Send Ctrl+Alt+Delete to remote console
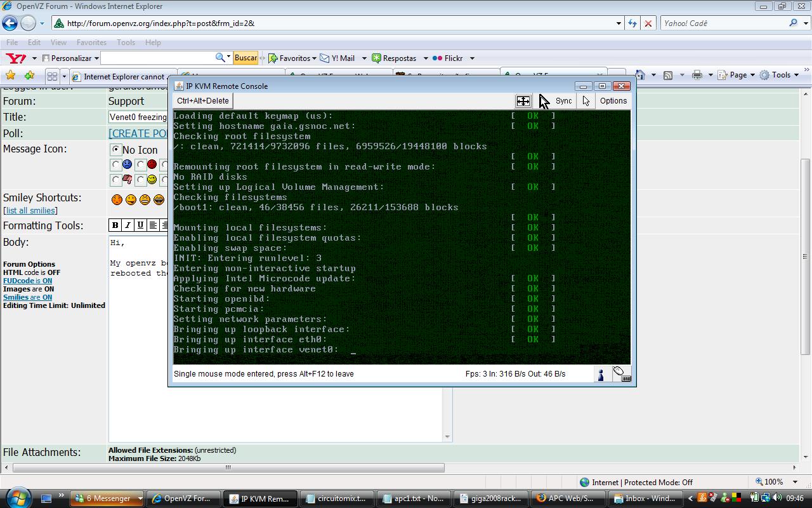 coord(202,101)
